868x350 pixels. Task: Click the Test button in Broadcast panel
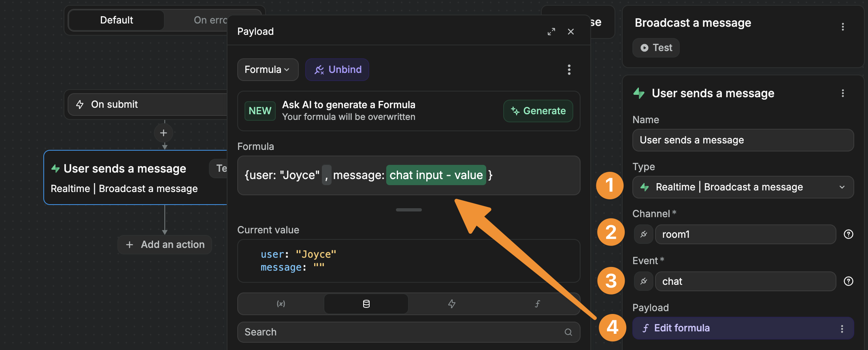click(656, 48)
